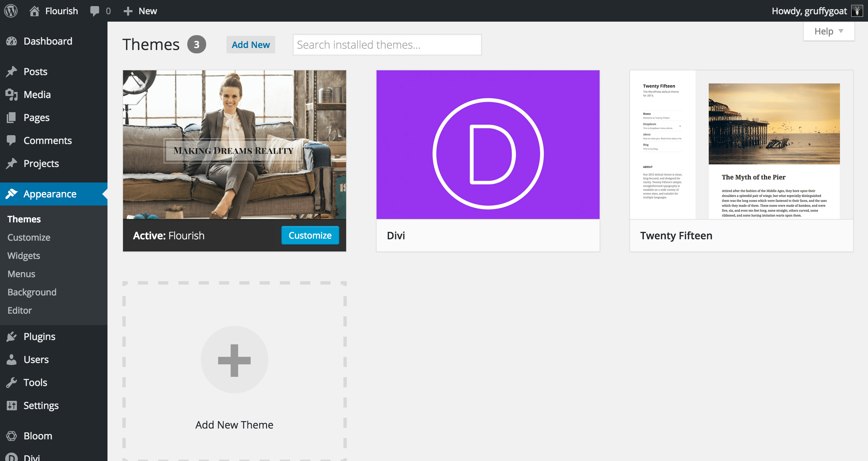This screenshot has height=461, width=868.
Task: Click the Add New Theme label
Action: click(x=234, y=425)
